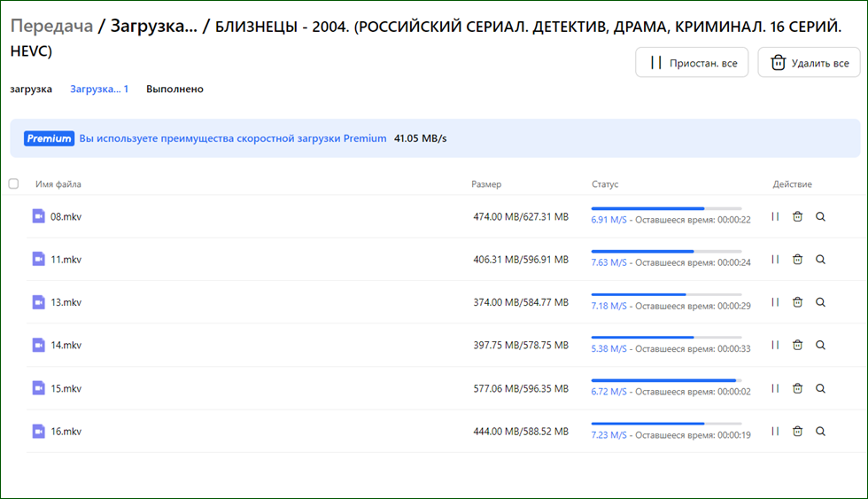
Task: Select file name 15.mkv
Action: (x=66, y=388)
